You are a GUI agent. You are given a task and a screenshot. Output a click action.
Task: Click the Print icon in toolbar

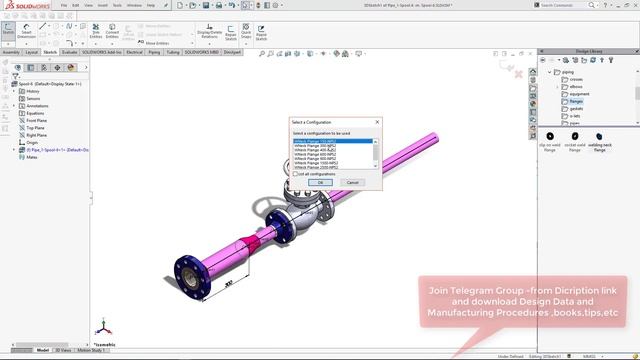(219, 5)
